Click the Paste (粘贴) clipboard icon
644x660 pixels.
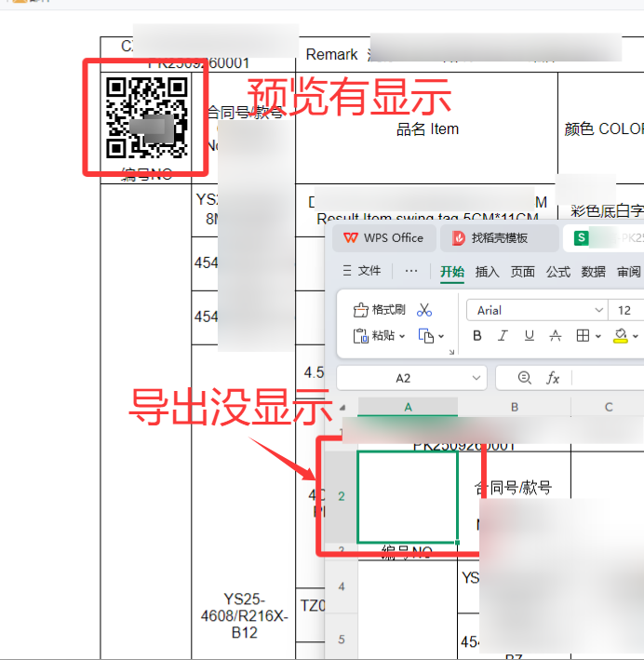pos(360,336)
